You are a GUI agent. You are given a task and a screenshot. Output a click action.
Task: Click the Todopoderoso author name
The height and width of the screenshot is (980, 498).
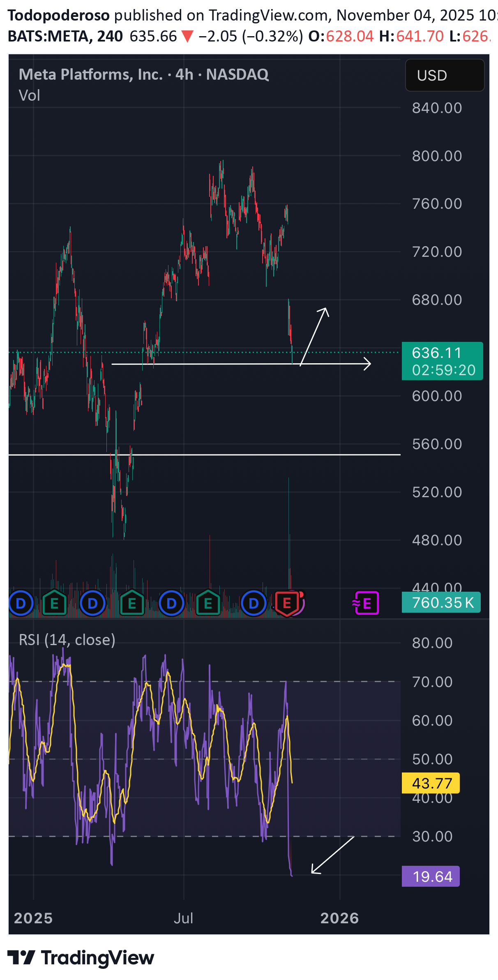pos(59,15)
